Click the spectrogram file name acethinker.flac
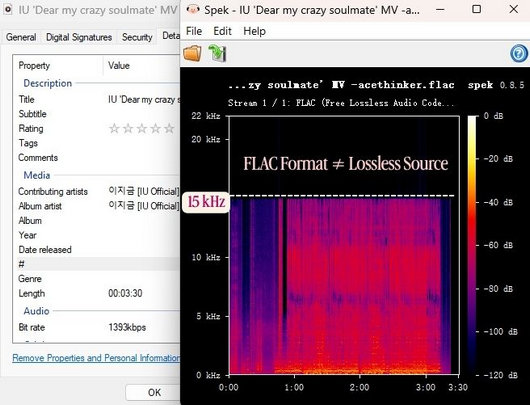 341,85
